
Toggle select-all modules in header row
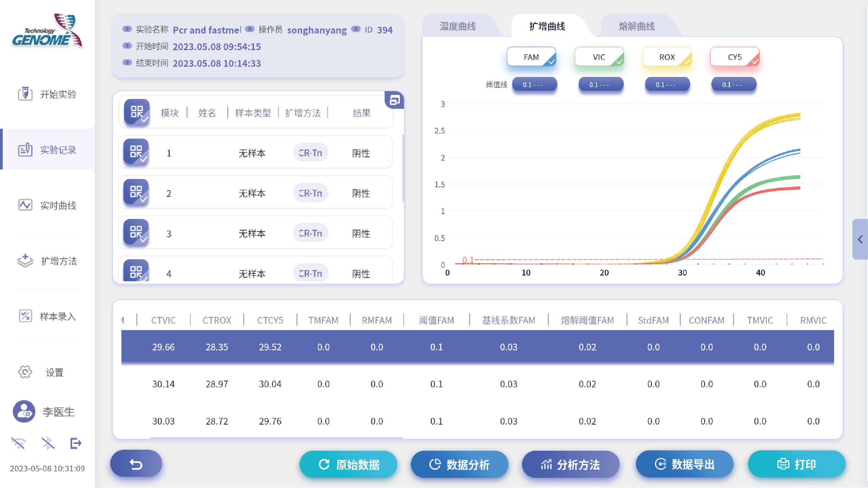(137, 112)
